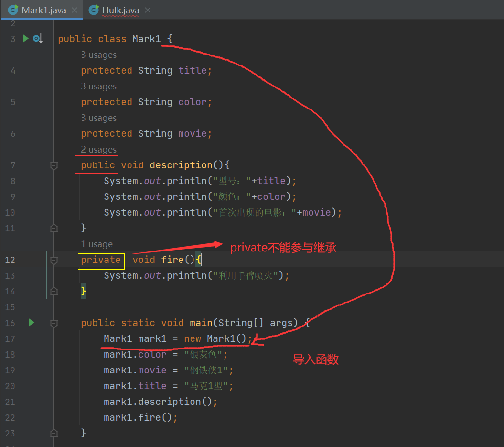This screenshot has height=447, width=504.
Task: Click the class file icon on Hulk.java tab
Action: pos(94,10)
